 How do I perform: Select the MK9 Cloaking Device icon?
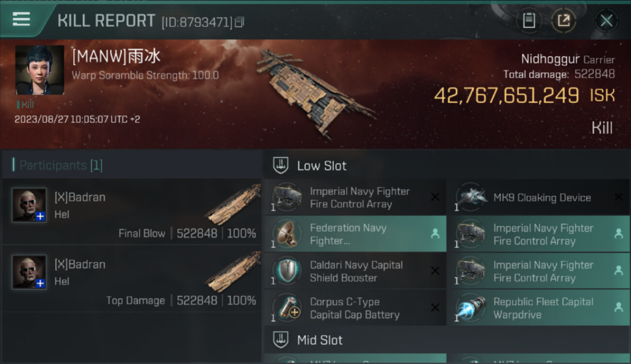(471, 198)
